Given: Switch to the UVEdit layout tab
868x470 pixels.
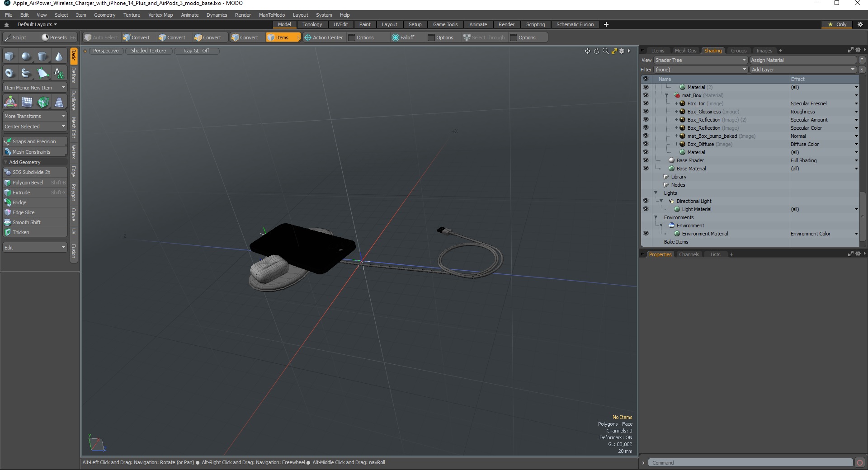Looking at the screenshot, I should [x=340, y=24].
